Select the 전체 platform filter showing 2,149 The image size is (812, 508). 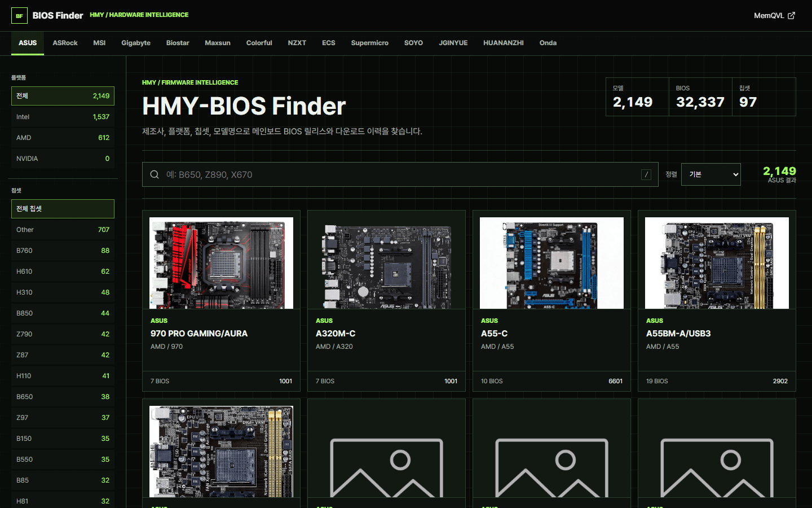point(63,96)
